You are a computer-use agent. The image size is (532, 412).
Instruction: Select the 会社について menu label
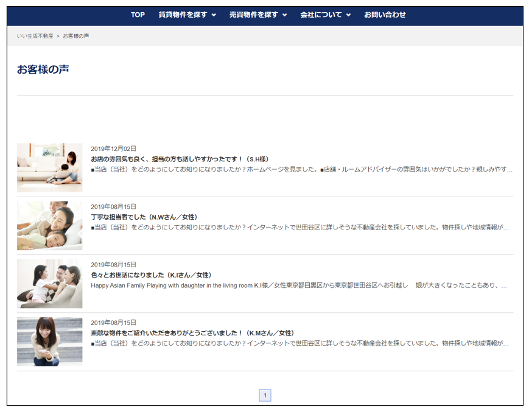pyautogui.click(x=321, y=15)
